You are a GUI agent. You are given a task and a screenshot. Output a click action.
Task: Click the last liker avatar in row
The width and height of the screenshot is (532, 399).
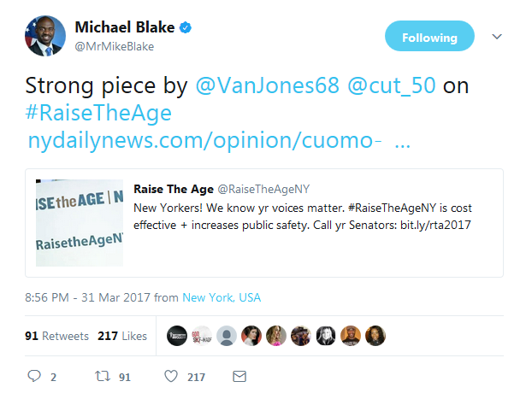point(375,336)
